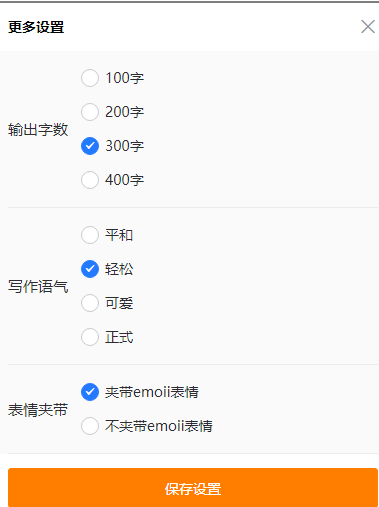
Task: Select 不夹带emoji表情 radio button
Action: pyautogui.click(x=90, y=426)
